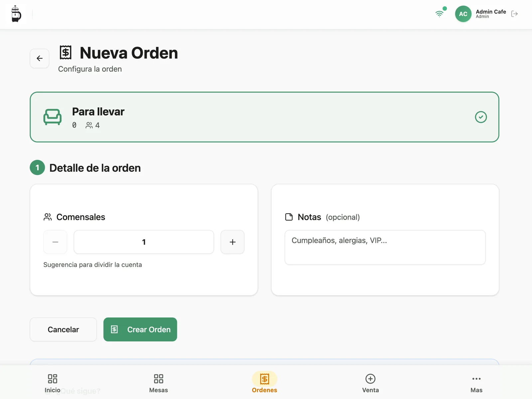The height and width of the screenshot is (399, 532).
Task: Click the receipt icon beside Nueva Orden
Action: 66,53
